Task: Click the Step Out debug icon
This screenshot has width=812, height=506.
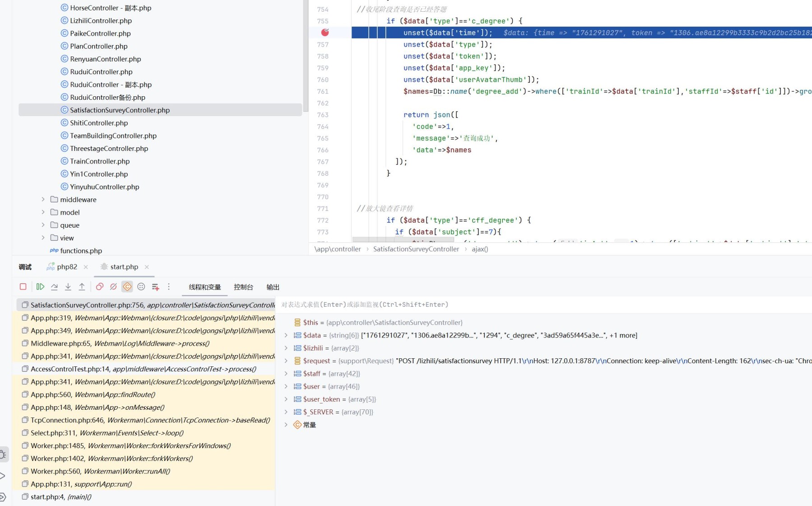Action: (x=82, y=287)
